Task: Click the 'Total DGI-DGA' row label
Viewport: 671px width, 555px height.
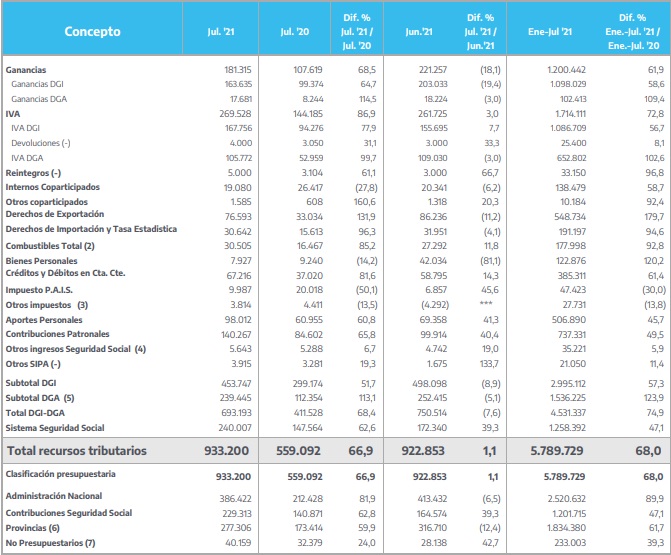Action: click(35, 413)
